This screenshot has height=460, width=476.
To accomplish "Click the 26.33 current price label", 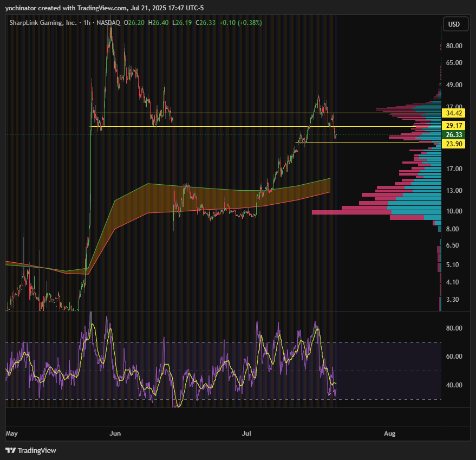I will 454,134.
